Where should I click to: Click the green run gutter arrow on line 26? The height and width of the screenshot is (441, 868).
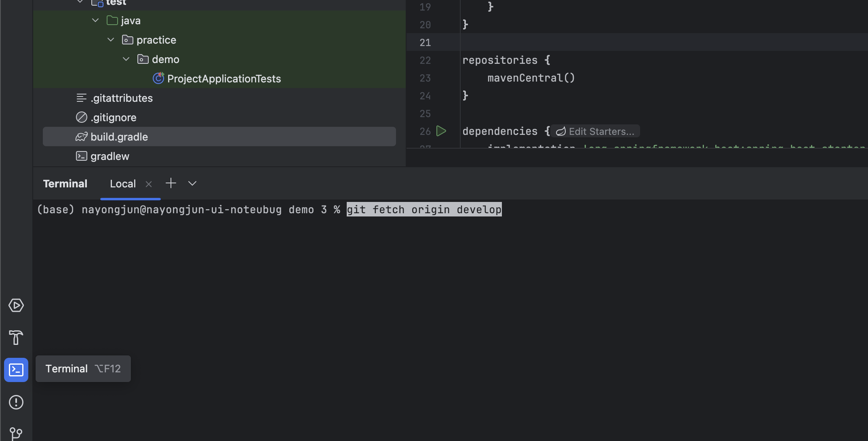[x=441, y=131]
